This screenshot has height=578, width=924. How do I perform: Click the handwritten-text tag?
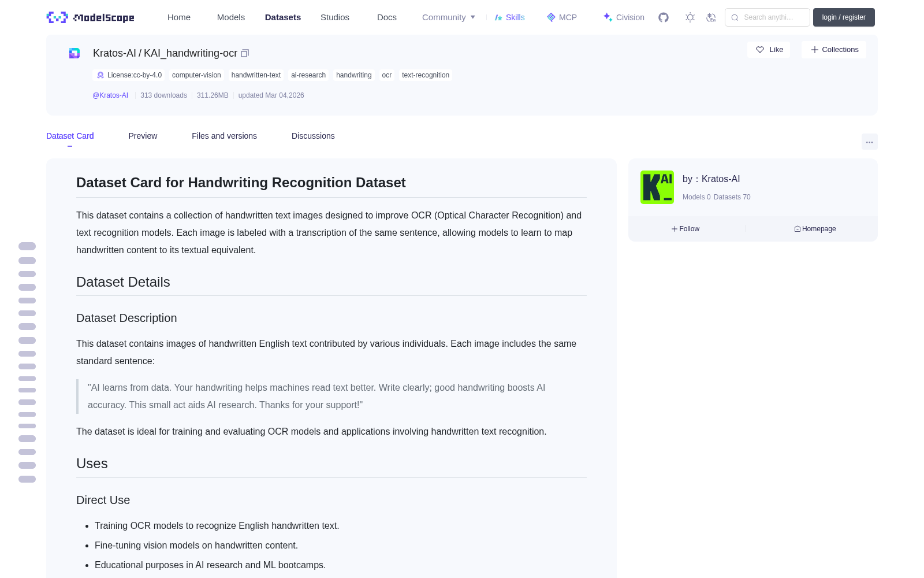pyautogui.click(x=256, y=75)
